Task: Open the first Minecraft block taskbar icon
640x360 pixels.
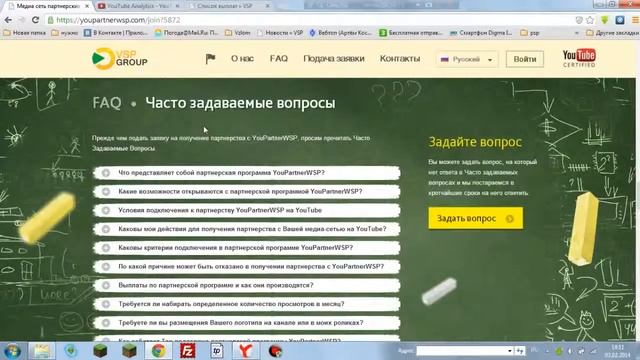Action: coord(100,351)
